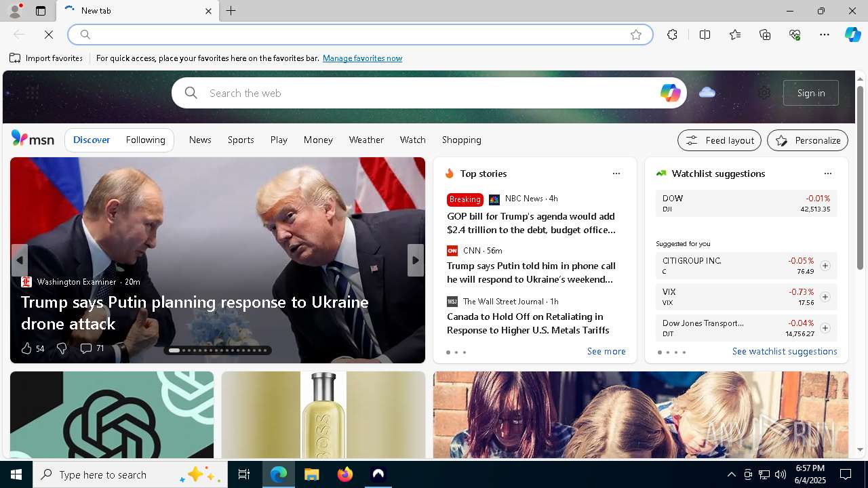Open the app launcher grid icon
The width and height of the screenshot is (868, 488).
(x=32, y=93)
